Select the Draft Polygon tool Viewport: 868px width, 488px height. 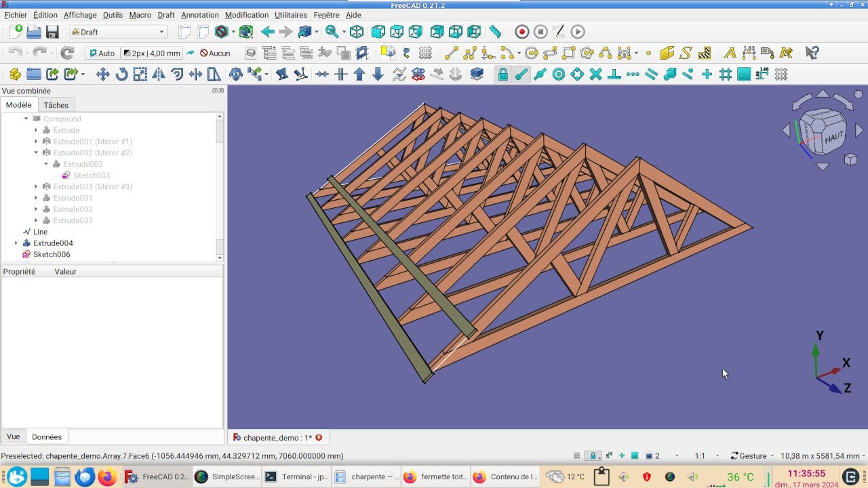pyautogui.click(x=587, y=53)
